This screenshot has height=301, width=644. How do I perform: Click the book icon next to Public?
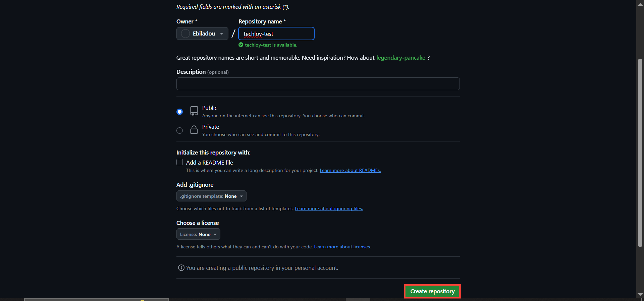(x=194, y=111)
